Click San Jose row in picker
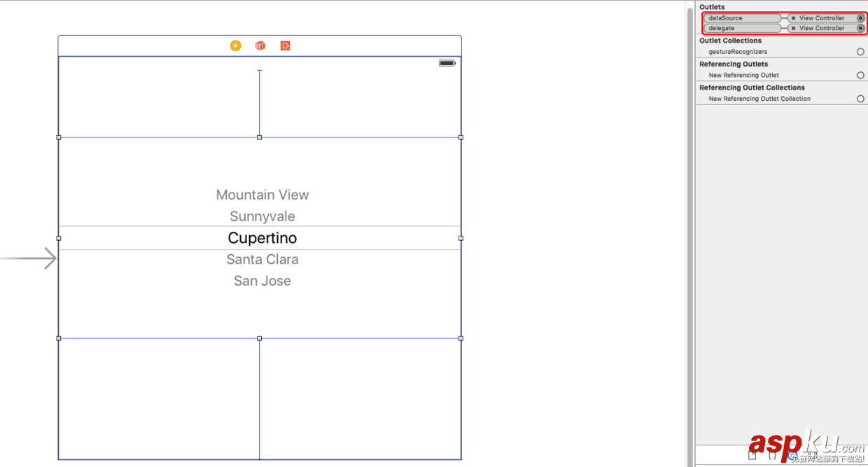868x467 pixels. click(x=262, y=281)
